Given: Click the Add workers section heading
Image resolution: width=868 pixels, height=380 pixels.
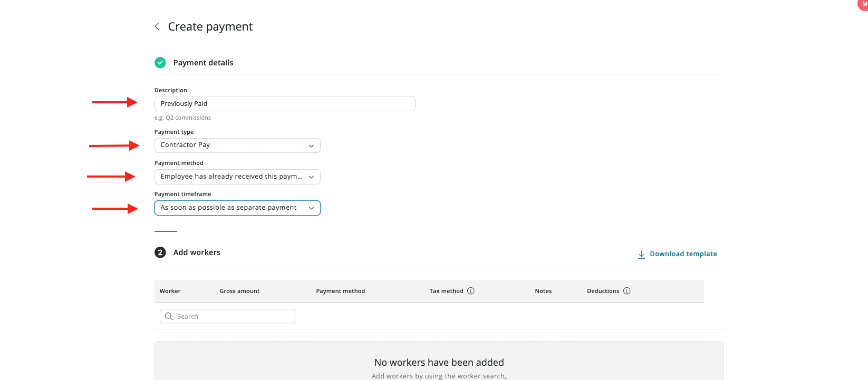Looking at the screenshot, I should pos(197,252).
